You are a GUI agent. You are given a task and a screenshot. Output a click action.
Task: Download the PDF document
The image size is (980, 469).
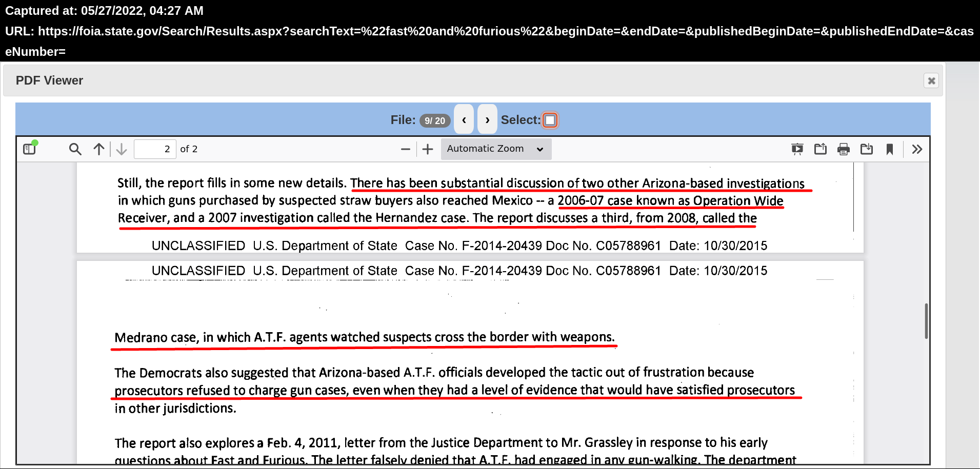(x=867, y=149)
